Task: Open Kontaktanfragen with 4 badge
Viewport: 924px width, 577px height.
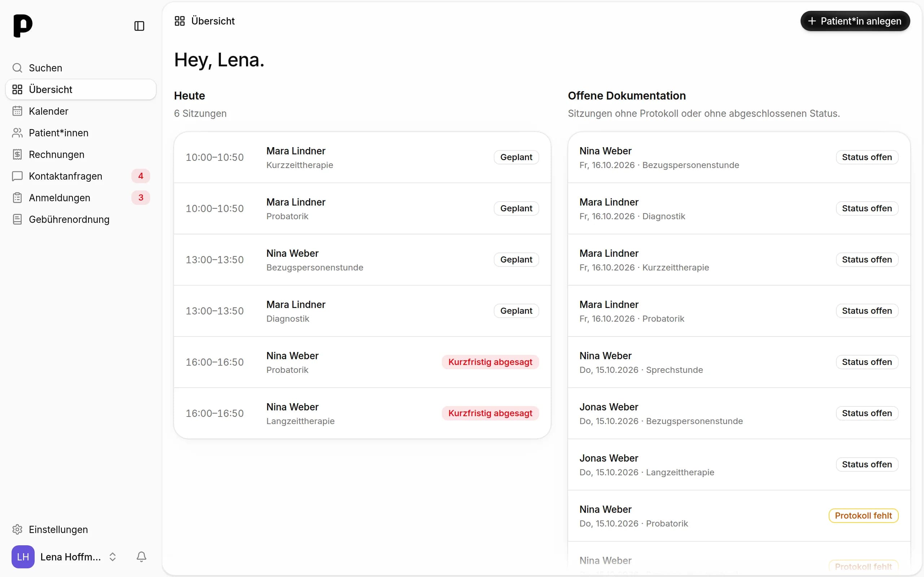Action: [80, 176]
